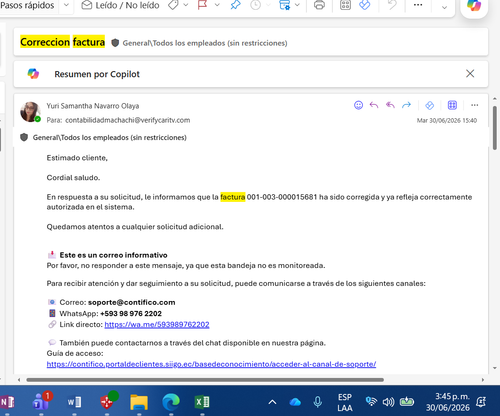The height and width of the screenshot is (416, 500).
Task: Pin the message with the pin icon
Action: click(235, 5)
